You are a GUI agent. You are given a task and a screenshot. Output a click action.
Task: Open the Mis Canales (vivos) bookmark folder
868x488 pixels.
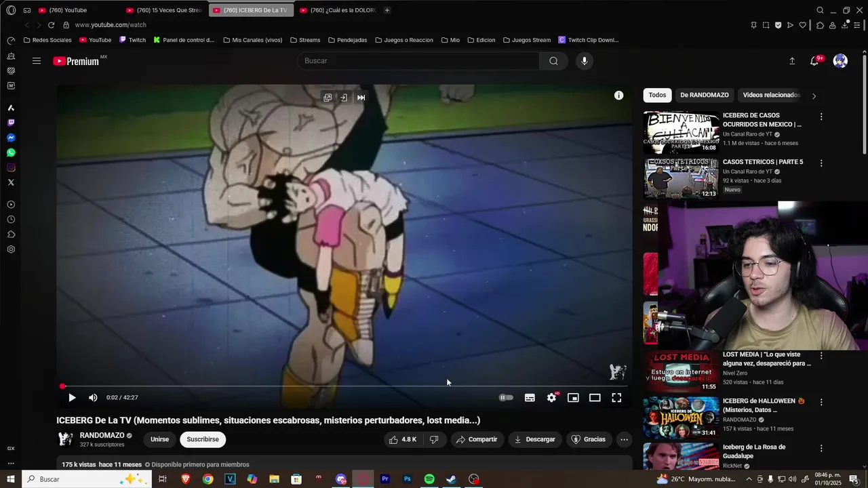(252, 40)
